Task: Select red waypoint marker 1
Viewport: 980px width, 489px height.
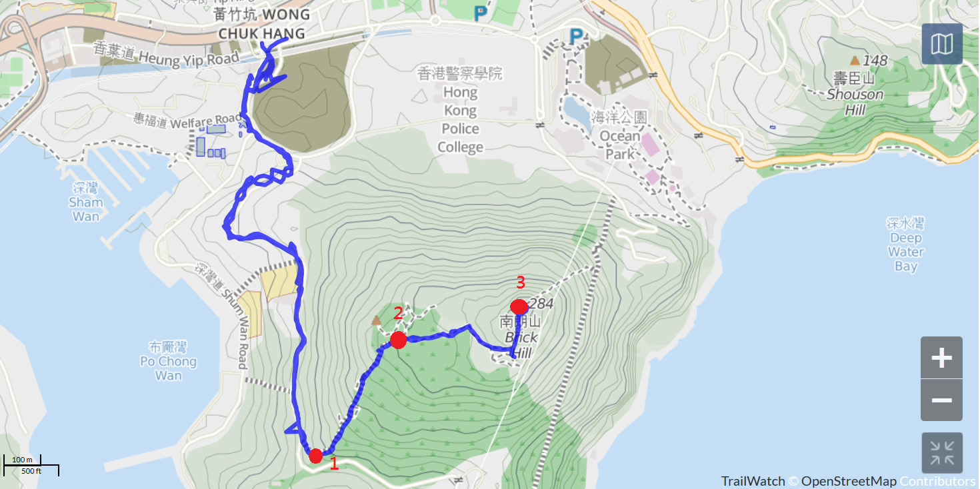Action: [316, 456]
